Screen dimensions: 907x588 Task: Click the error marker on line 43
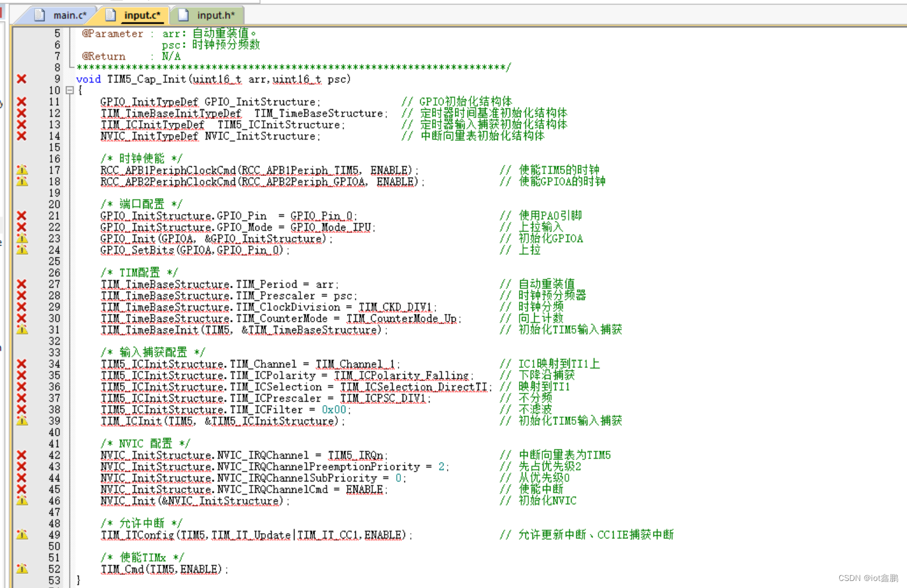(x=22, y=466)
